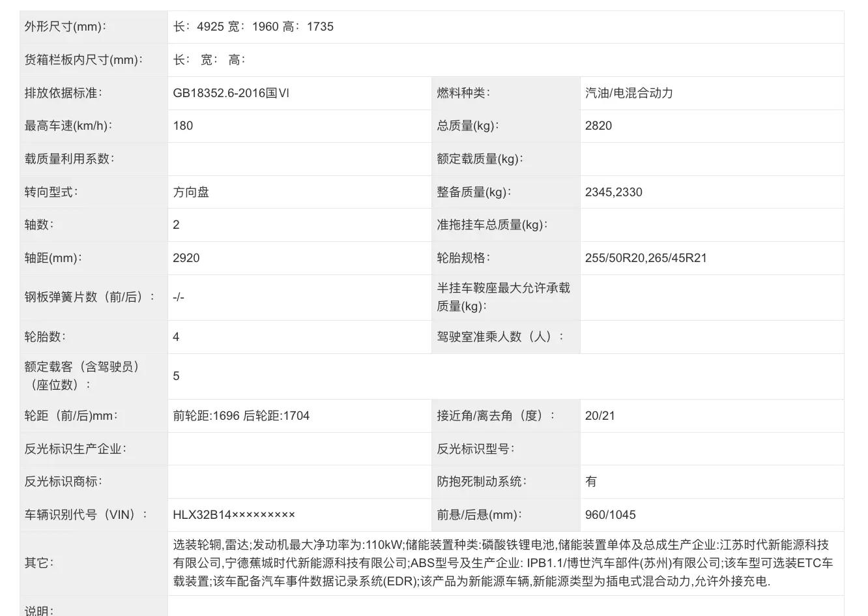Select the 额定载客（含驾驶员）label
868x616 pixels.
pos(83,376)
